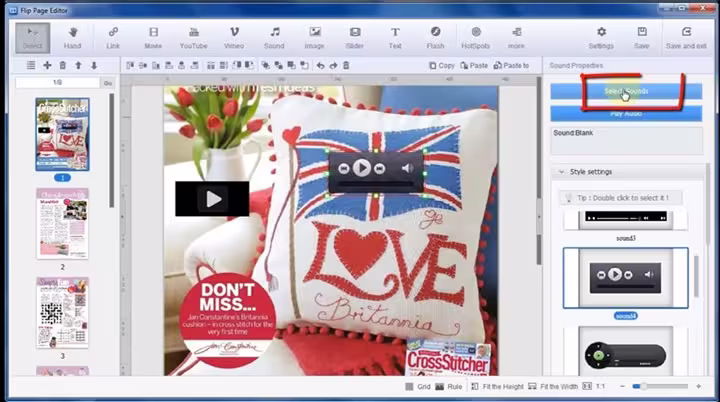Screen dimensions: 720x402
Task: Click the page number field 1/8
Action: coord(57,83)
